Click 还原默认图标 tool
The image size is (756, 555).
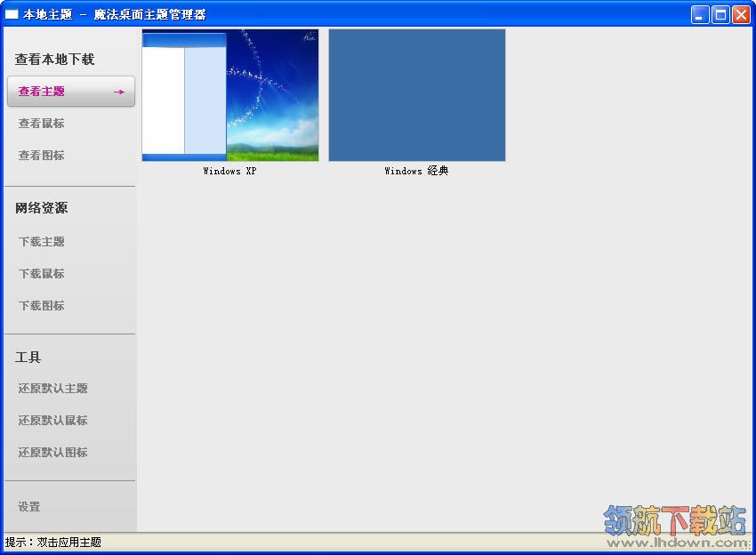(x=53, y=453)
